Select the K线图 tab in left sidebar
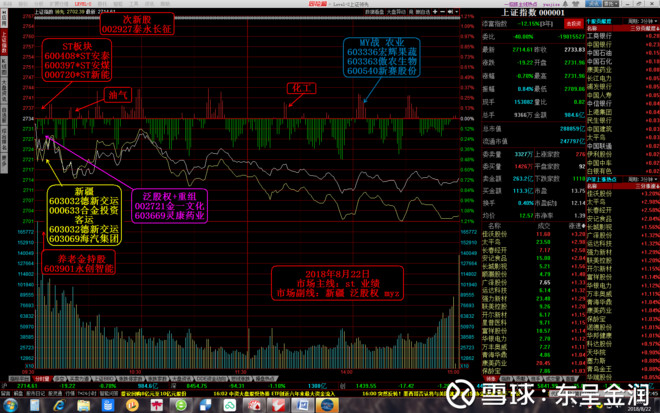Screen dimensions: 660x413 4,65
